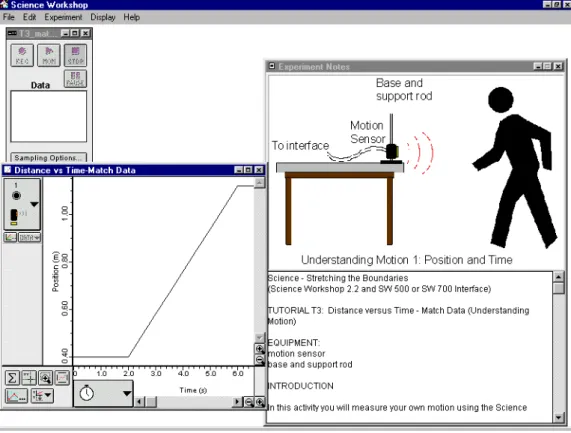This screenshot has height=433, width=571.
Task: Click the empty Data list box
Action: coord(49,117)
